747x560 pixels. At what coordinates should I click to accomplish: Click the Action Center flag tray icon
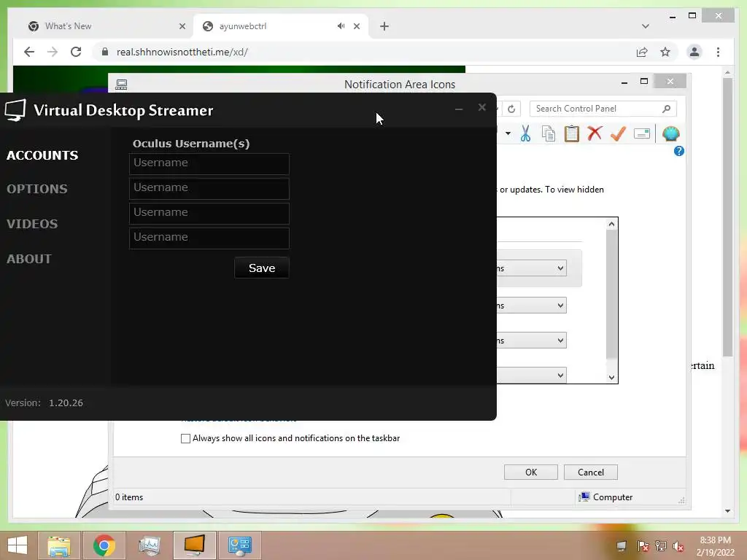coord(643,546)
